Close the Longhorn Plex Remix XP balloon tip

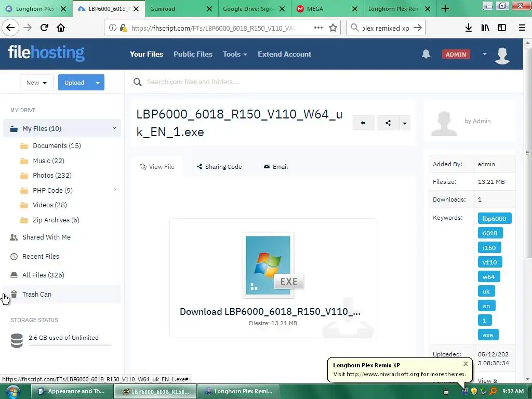(465, 364)
